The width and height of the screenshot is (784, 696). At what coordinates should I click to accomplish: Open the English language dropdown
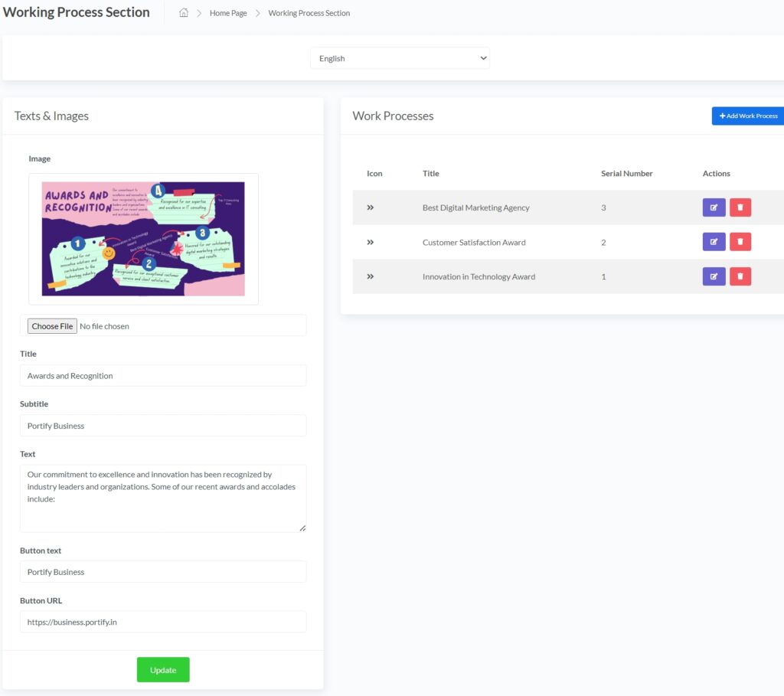(400, 58)
